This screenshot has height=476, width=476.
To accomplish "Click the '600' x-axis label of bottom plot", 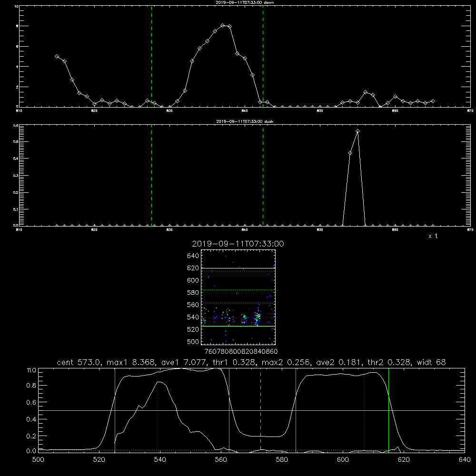I will point(343,459).
